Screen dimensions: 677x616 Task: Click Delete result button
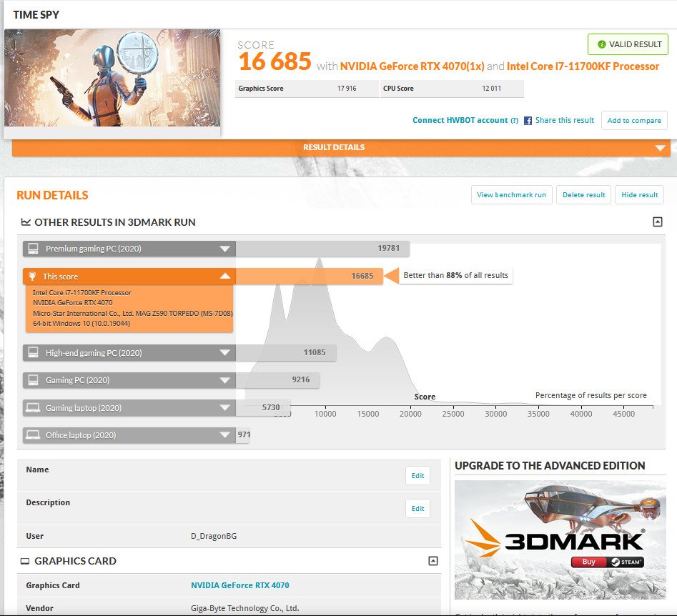[x=584, y=194]
